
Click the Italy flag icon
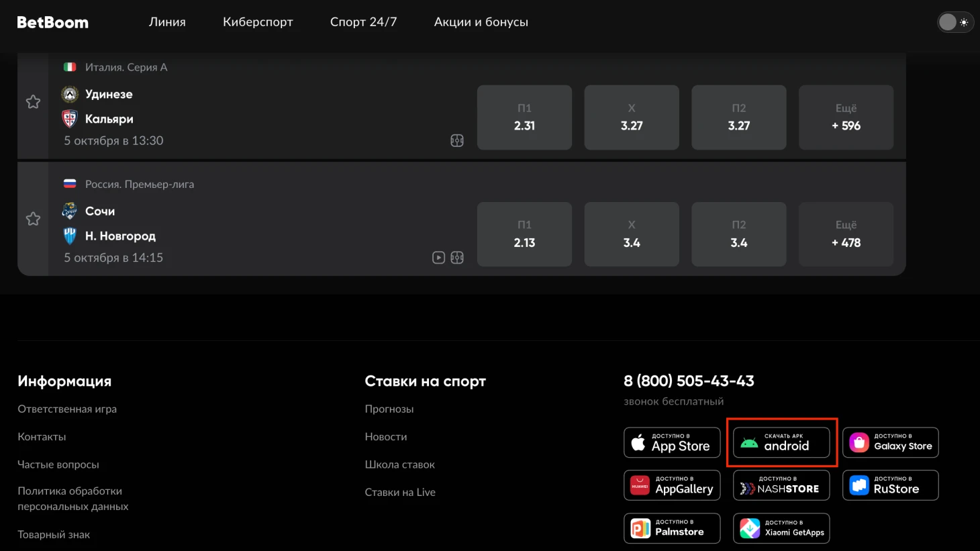70,67
